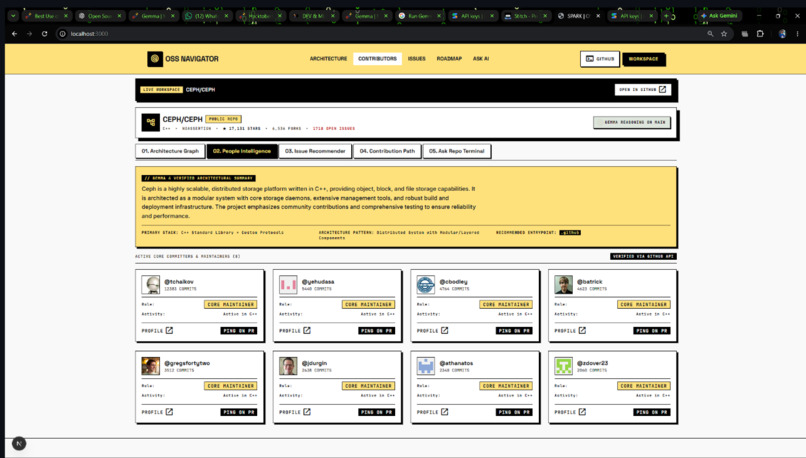Open 04. Contribution Path tab
Viewport: 806px width, 458px height.
(387, 151)
